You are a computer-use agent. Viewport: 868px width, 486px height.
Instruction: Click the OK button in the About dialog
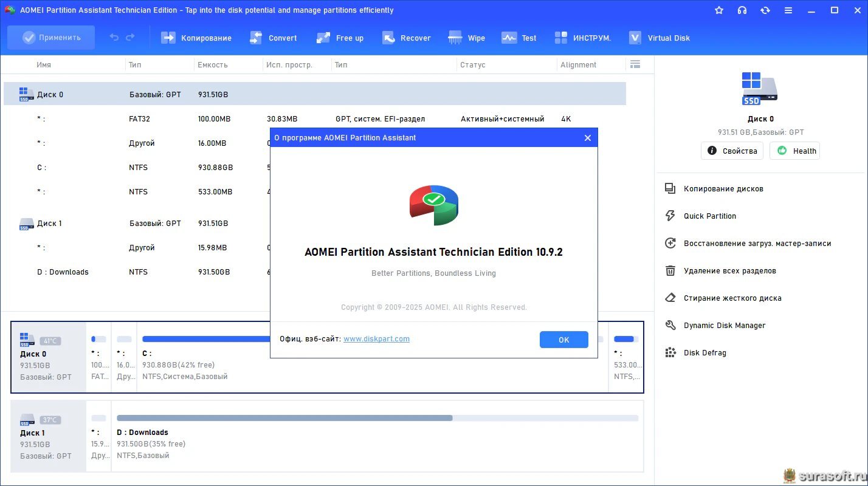(563, 340)
